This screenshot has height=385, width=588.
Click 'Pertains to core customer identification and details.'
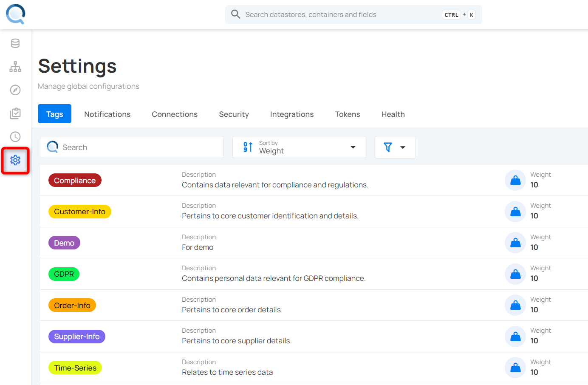click(270, 216)
